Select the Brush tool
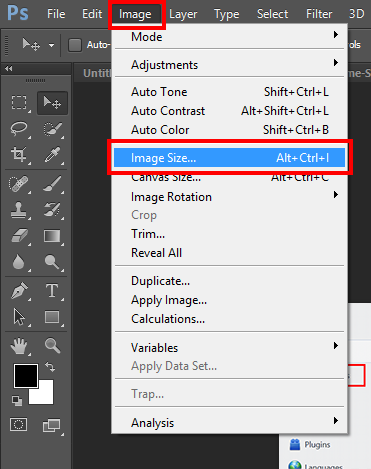 point(52,183)
